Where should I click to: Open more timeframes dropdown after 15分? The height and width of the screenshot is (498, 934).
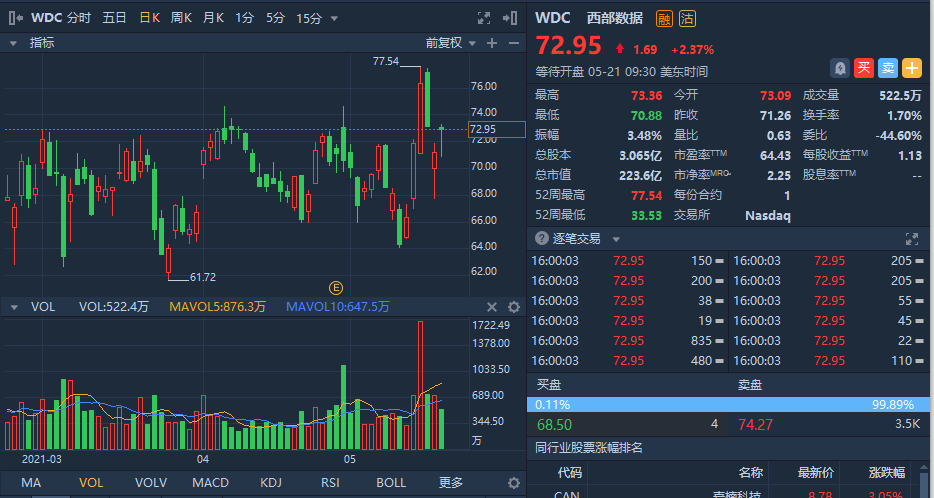pyautogui.click(x=334, y=18)
